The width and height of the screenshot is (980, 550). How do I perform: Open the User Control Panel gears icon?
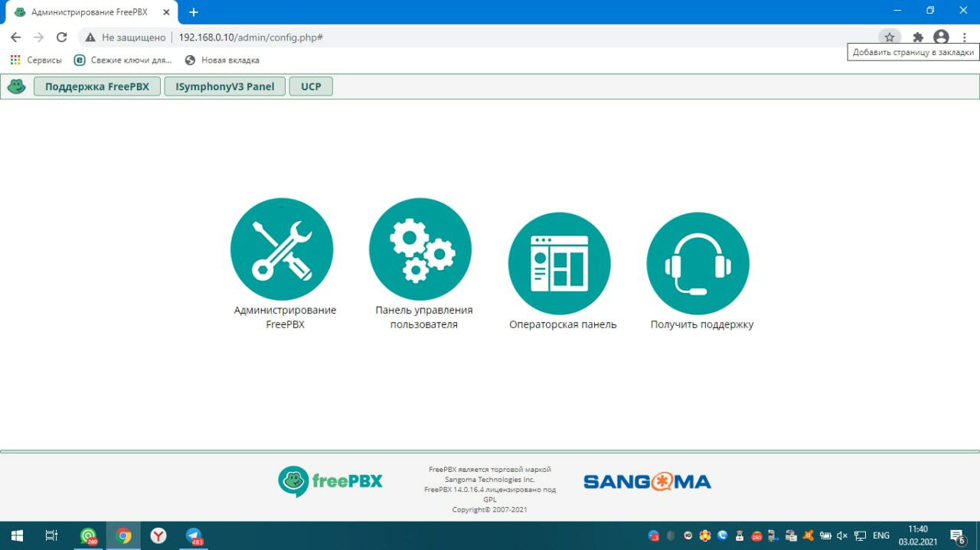420,249
